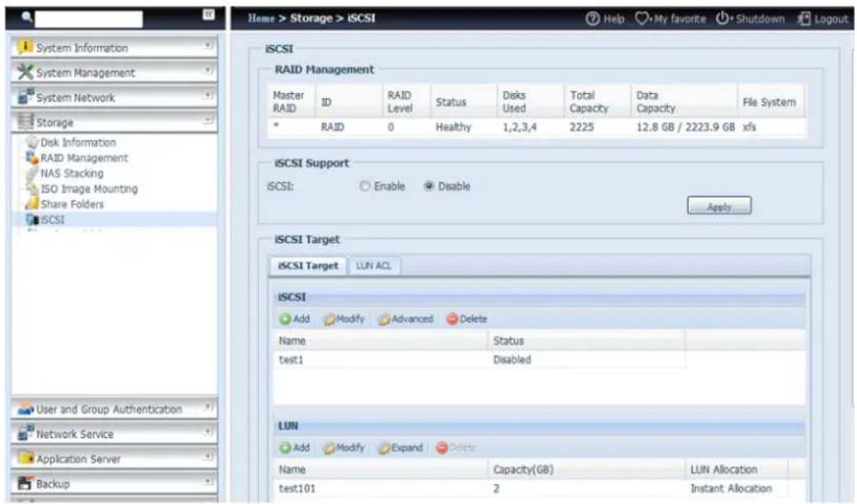Click the Shutdown link text
Viewport: 857px width, 504px height.
(760, 19)
